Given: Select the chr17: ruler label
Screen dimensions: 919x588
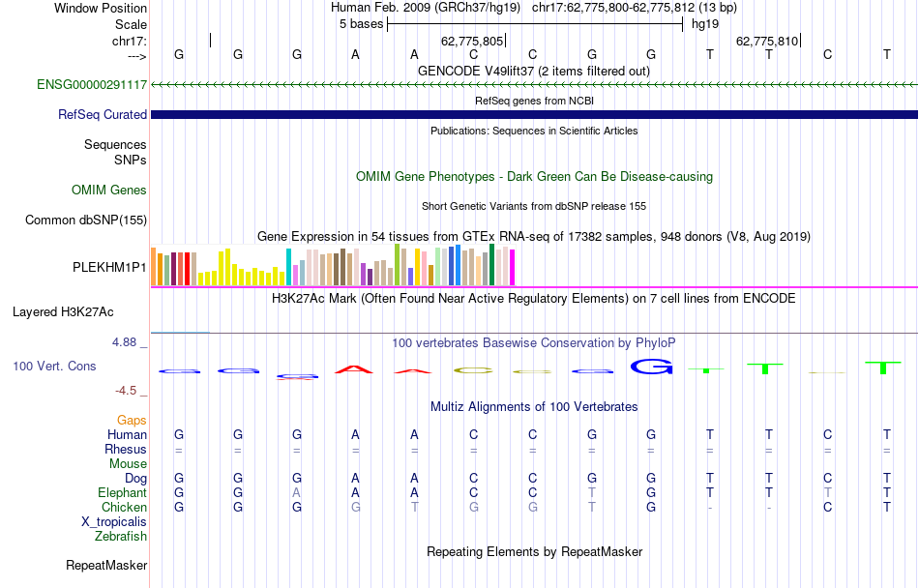Looking at the screenshot, I should (x=130, y=41).
